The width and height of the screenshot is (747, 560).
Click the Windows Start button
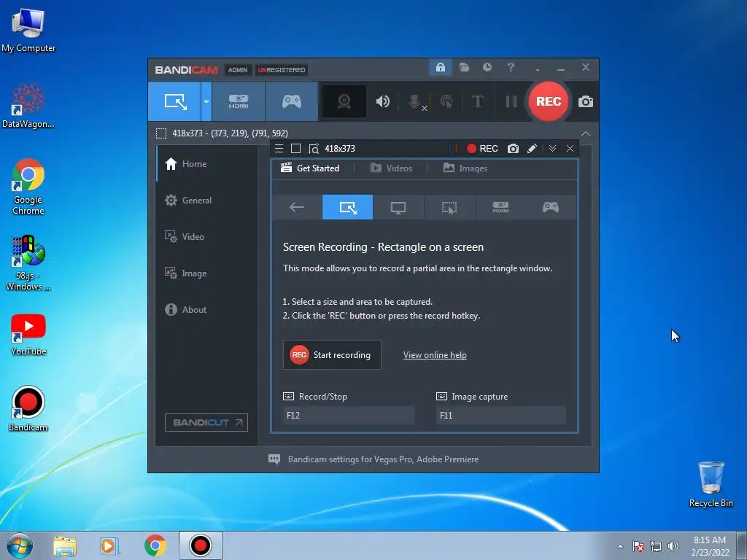point(20,545)
